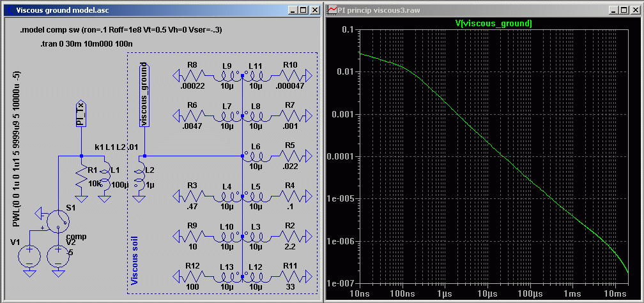
Task: Click the .tran simulation directive text
Action: point(85,44)
